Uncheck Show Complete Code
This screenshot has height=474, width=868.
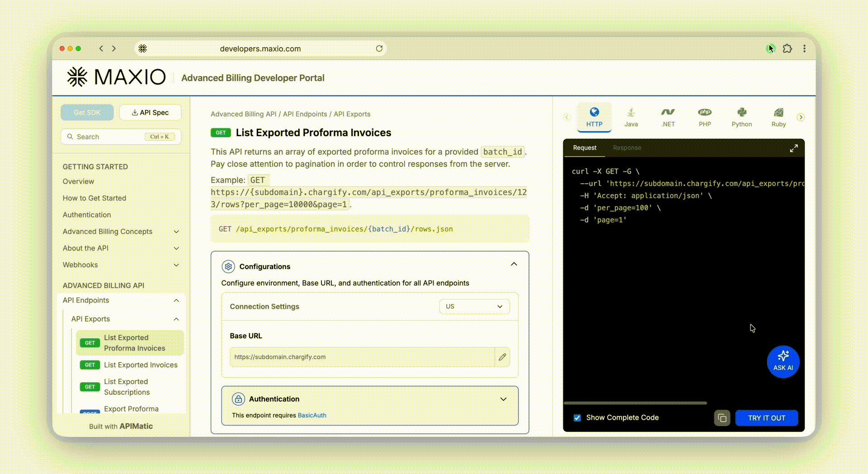pyautogui.click(x=577, y=418)
